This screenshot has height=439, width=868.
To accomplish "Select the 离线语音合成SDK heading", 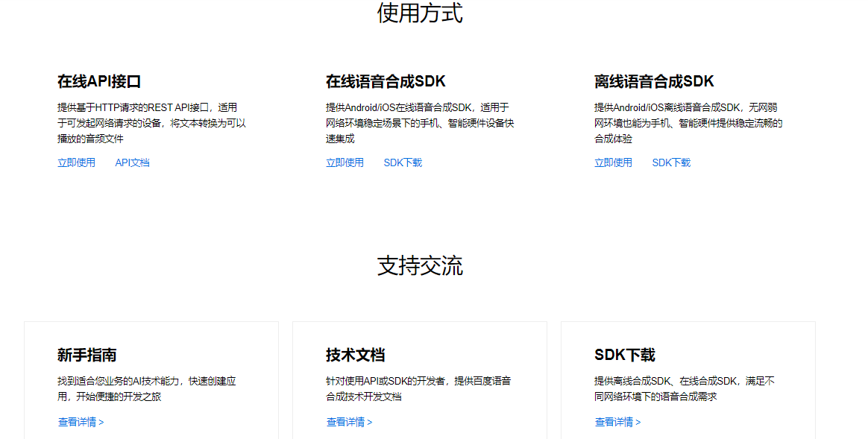I will (654, 81).
